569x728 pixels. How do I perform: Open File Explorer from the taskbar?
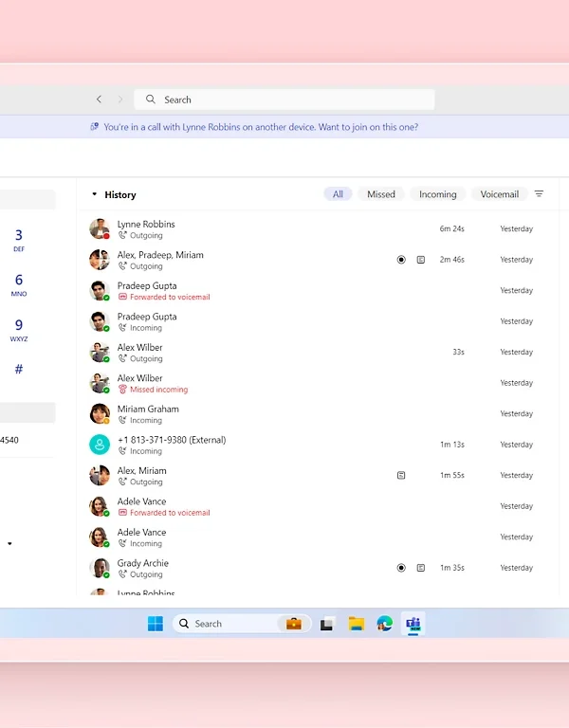click(357, 624)
